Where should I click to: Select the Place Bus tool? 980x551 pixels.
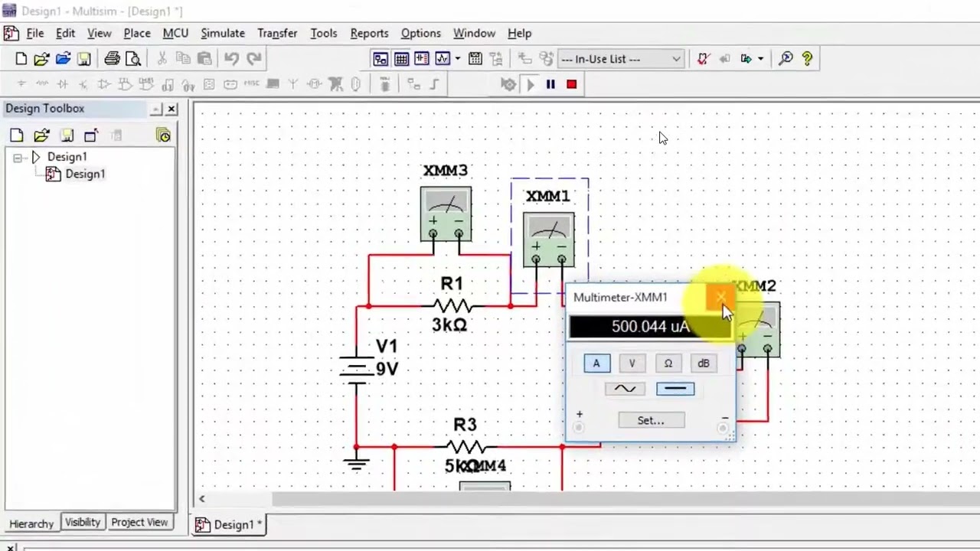pyautogui.click(x=435, y=84)
